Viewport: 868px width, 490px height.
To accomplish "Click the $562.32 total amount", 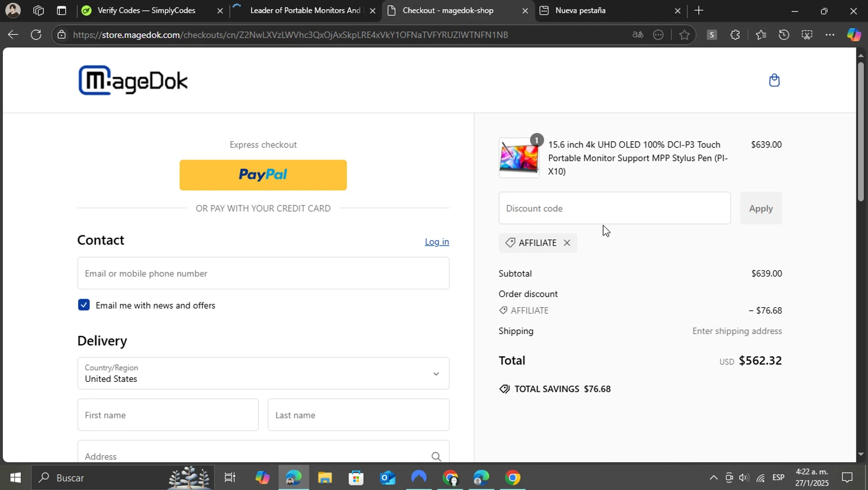I will tap(760, 360).
